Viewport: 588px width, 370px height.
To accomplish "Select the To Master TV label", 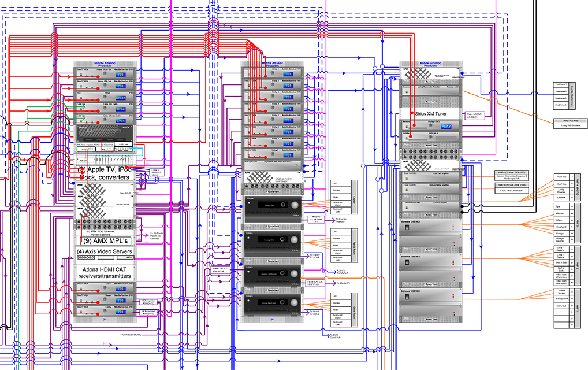I will point(343,283).
